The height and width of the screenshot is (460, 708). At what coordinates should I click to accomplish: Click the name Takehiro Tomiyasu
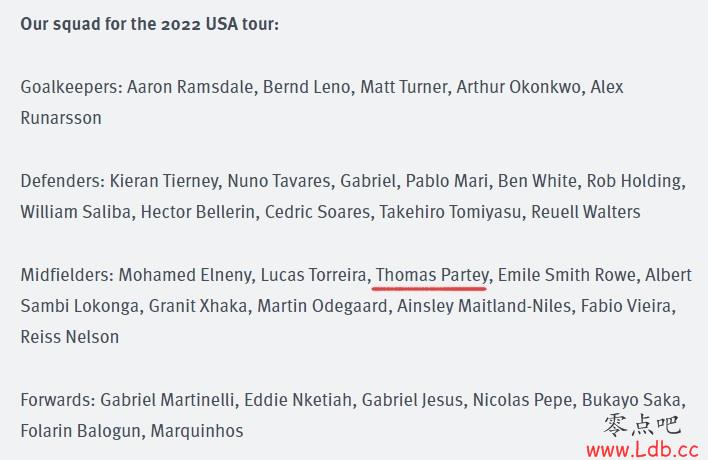(x=450, y=212)
